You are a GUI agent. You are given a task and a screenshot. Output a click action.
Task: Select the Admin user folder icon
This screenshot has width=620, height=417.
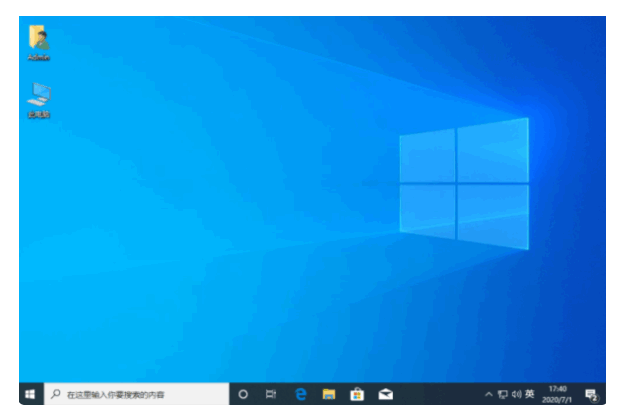pyautogui.click(x=38, y=42)
